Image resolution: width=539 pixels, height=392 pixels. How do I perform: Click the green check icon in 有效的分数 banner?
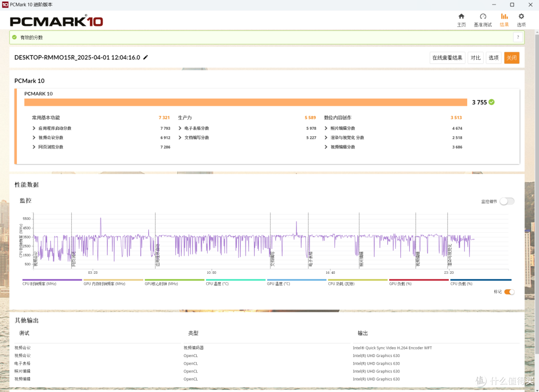point(14,37)
